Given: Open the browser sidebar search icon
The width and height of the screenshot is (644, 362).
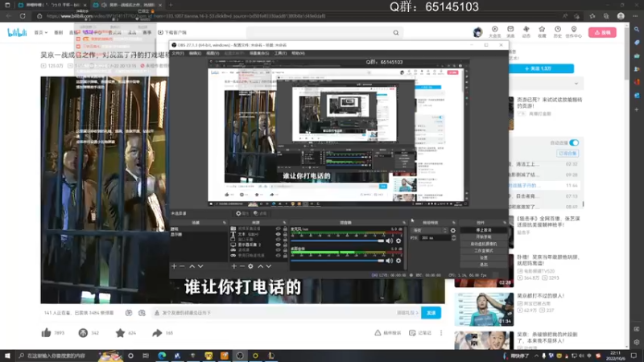Looking at the screenshot, I should [636, 30].
